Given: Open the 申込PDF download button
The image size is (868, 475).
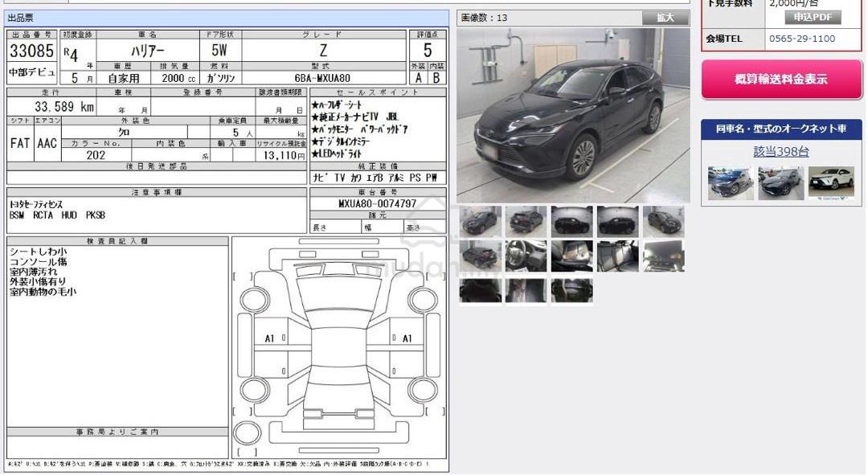Looking at the screenshot, I should (812, 17).
